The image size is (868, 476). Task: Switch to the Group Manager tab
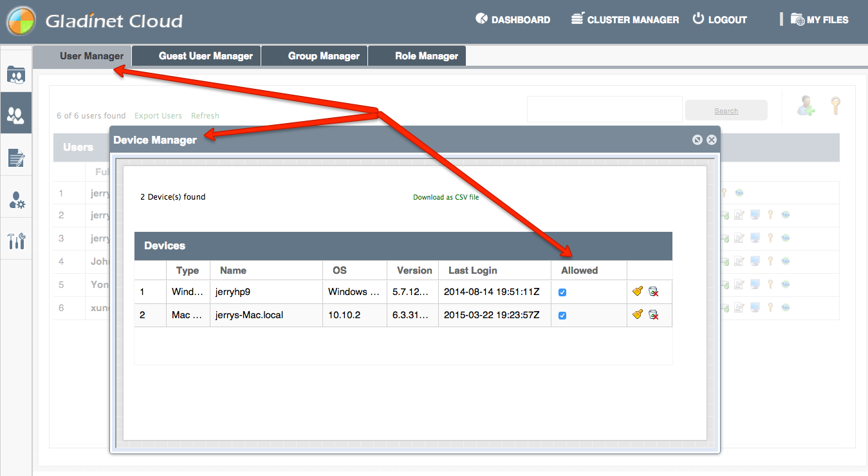click(x=315, y=56)
